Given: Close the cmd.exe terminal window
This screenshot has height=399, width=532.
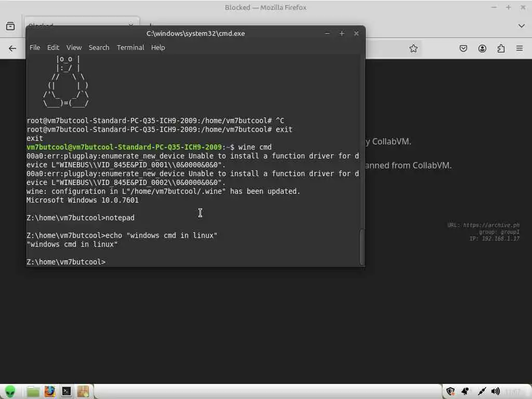Looking at the screenshot, I should (x=356, y=33).
